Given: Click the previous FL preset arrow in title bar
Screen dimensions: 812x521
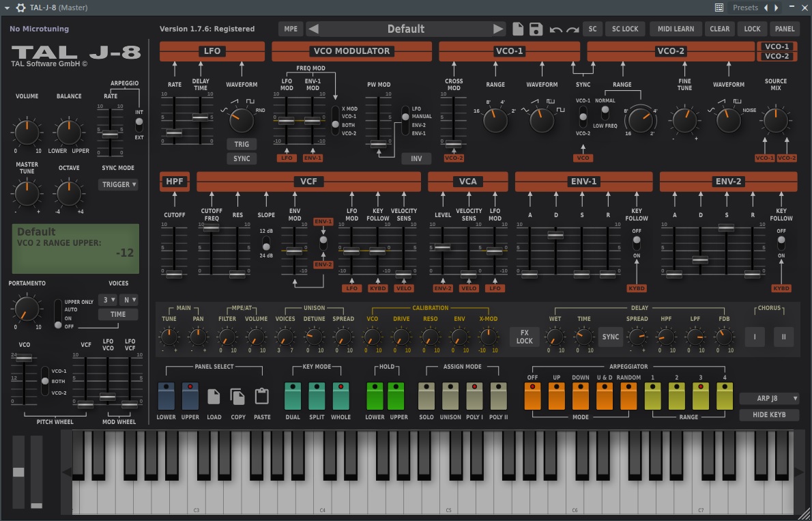Looking at the screenshot, I should (767, 8).
